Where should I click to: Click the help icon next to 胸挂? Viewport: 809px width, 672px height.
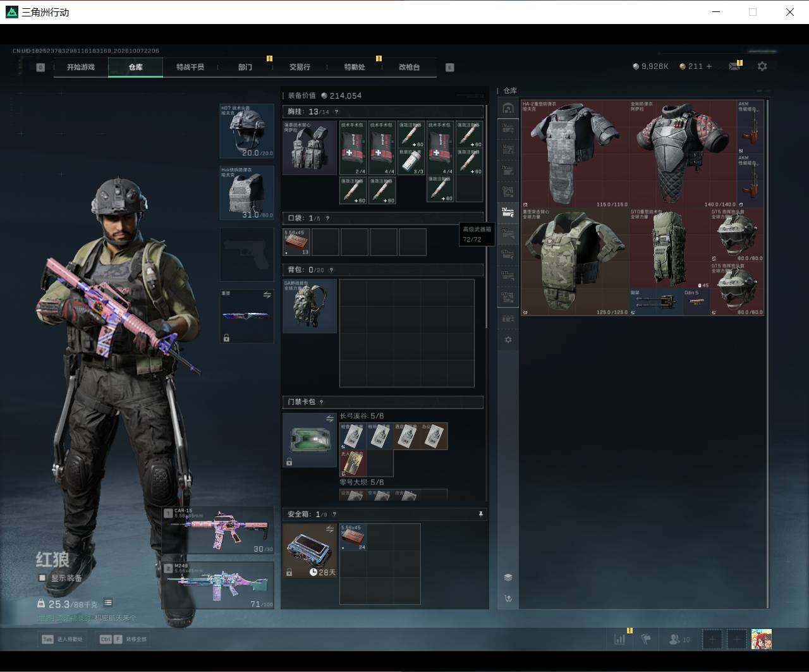coord(336,112)
